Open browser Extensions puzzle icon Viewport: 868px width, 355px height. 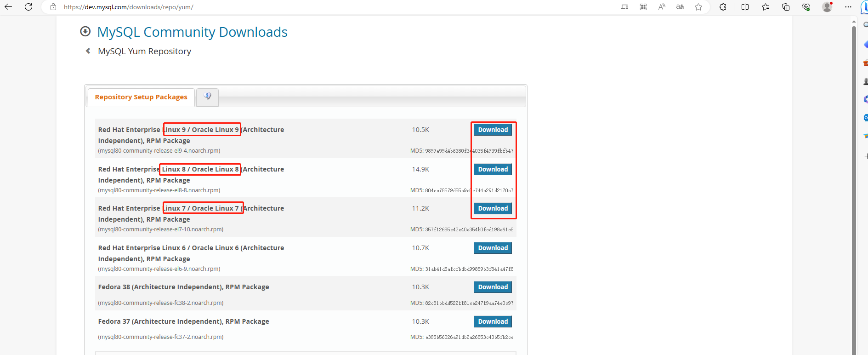(723, 7)
